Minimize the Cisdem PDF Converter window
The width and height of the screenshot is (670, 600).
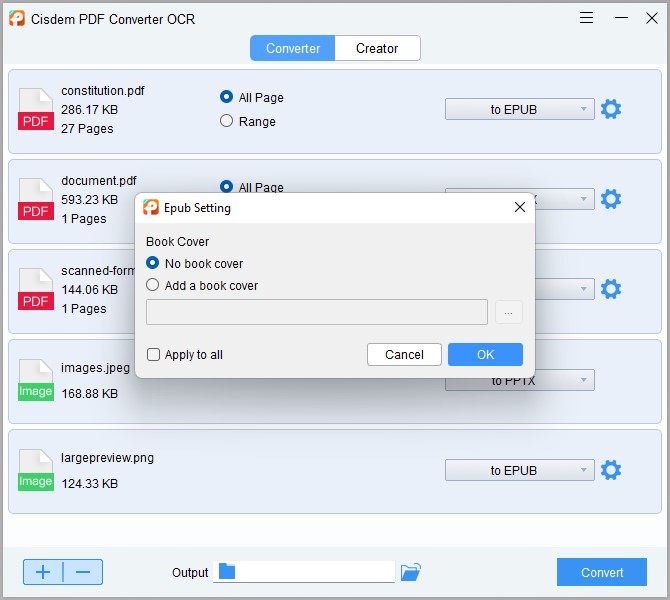(621, 18)
